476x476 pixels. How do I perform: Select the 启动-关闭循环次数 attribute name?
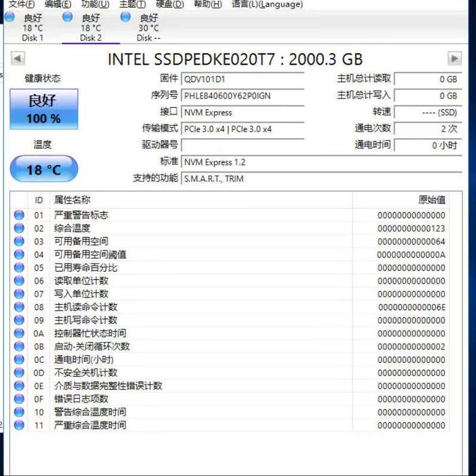92,346
